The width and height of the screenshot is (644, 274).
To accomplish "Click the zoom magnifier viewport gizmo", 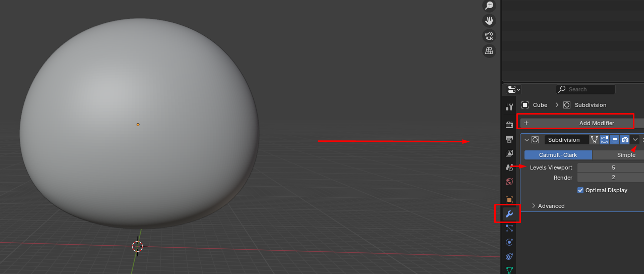I will 489,6.
